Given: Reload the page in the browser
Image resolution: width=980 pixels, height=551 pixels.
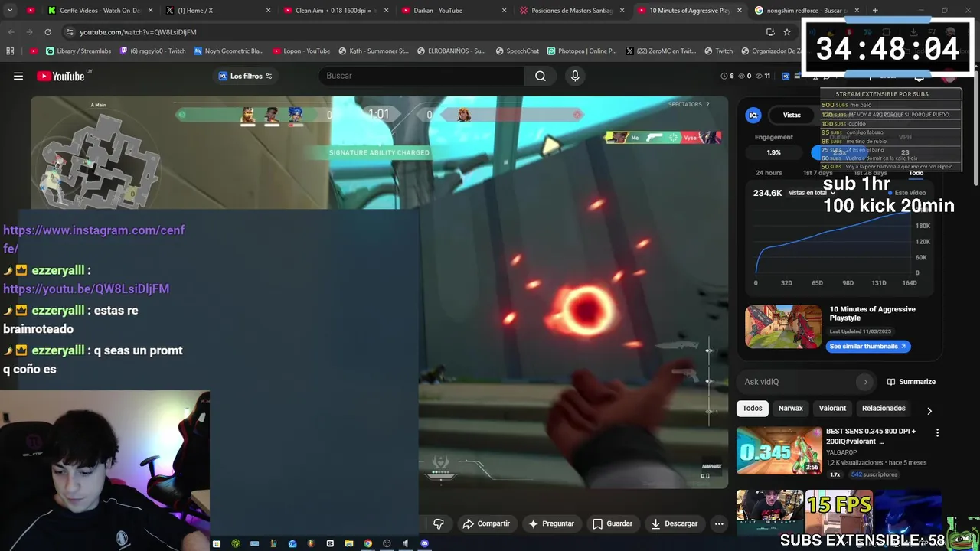Looking at the screenshot, I should [47, 32].
